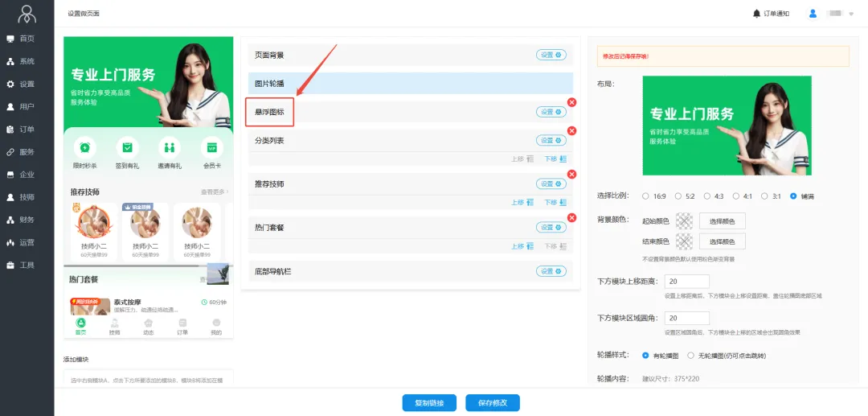Image resolution: width=868 pixels, height=416 pixels.
Task: Click the 限时秒杀 icon in preview
Action: tap(84, 147)
